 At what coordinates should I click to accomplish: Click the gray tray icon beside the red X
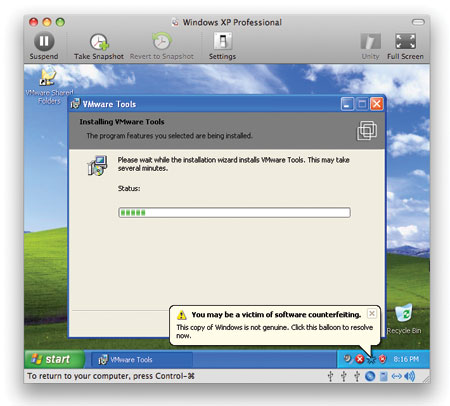click(348, 359)
